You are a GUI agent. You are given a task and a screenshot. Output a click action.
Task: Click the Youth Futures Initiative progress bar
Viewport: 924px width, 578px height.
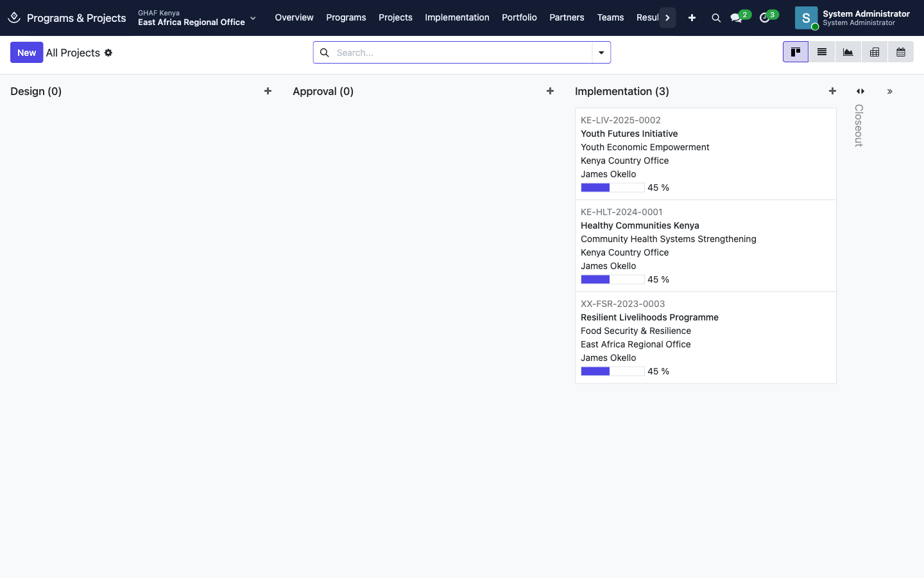tap(613, 188)
